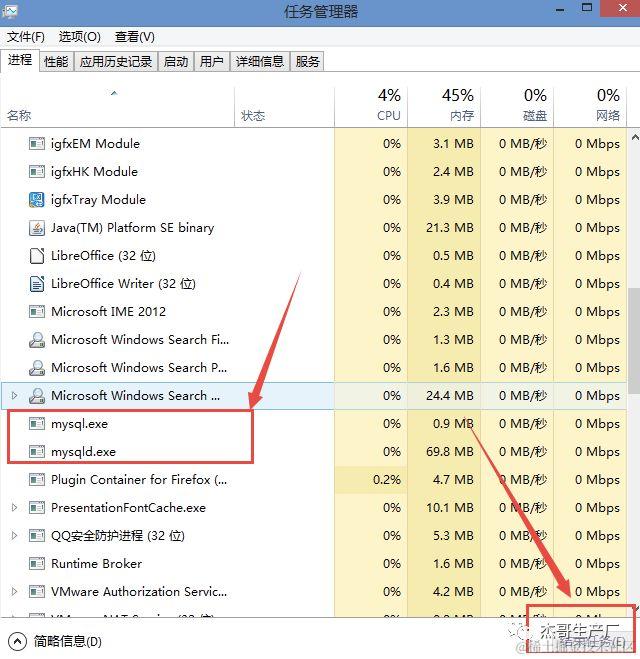Viewport: 640px width, 659px height.
Task: Select the QQ安全防护进程 (32 位) name
Action: (118, 536)
